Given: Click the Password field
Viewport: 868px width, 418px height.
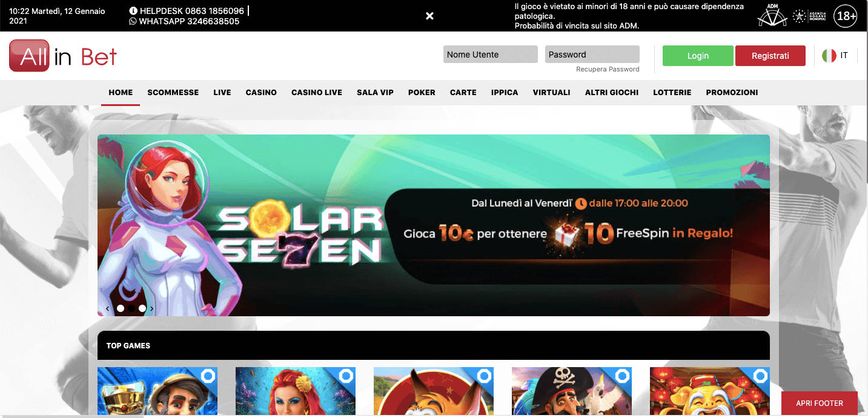Looking at the screenshot, I should pyautogui.click(x=592, y=55).
